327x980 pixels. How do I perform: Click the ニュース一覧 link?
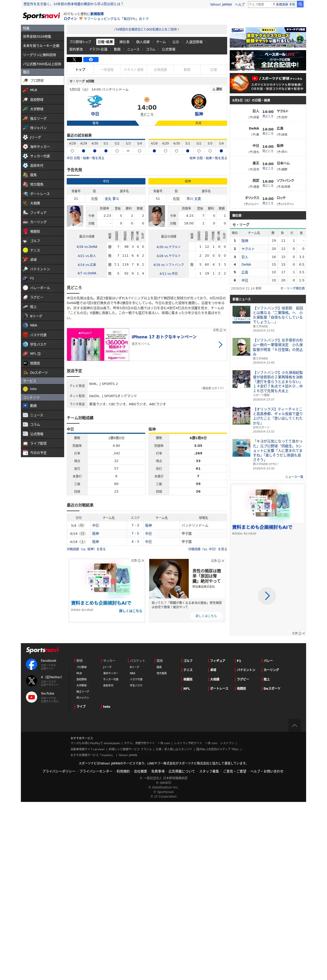(294, 477)
